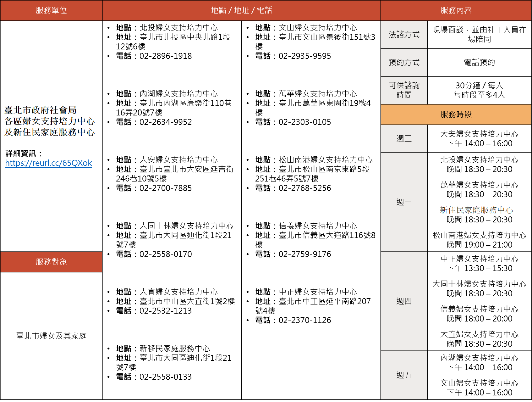This screenshot has width=532, height=402.
Task: Click the 服務內容 column header
Action: pos(456,10)
